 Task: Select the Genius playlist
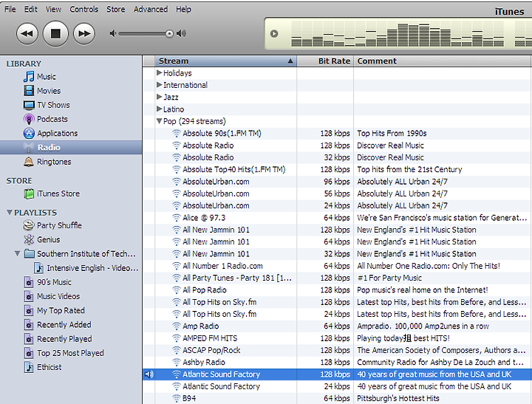click(48, 239)
